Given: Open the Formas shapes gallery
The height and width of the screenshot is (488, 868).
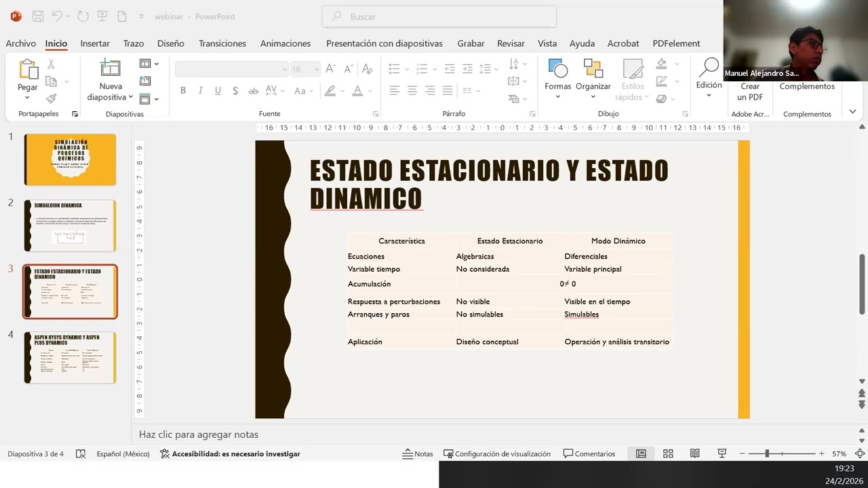Looking at the screenshot, I should point(557,79).
